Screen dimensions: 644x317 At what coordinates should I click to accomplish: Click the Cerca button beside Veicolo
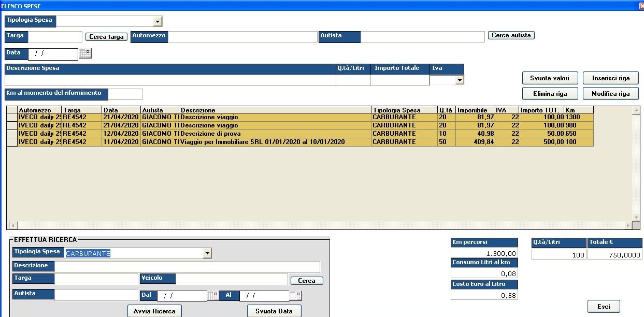[x=307, y=281]
